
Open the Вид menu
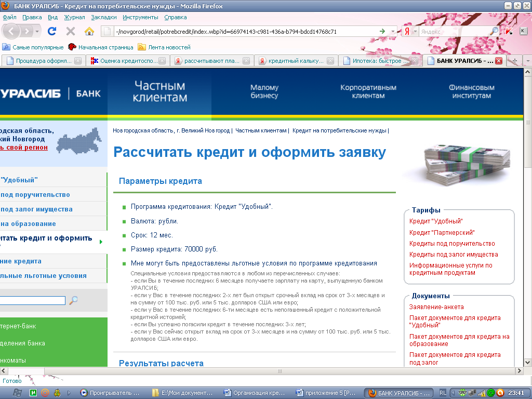tap(52, 17)
